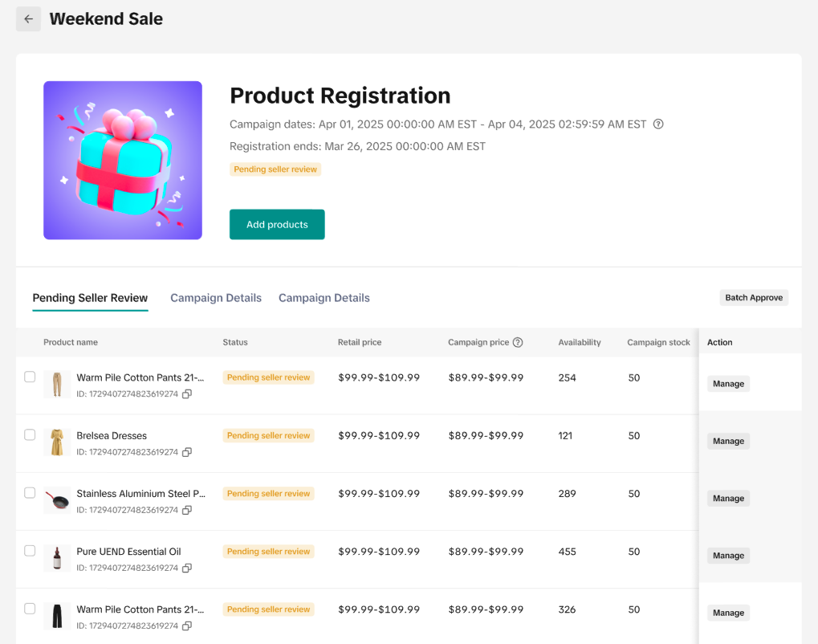Select the Brelsea Dresses checkbox

30,434
